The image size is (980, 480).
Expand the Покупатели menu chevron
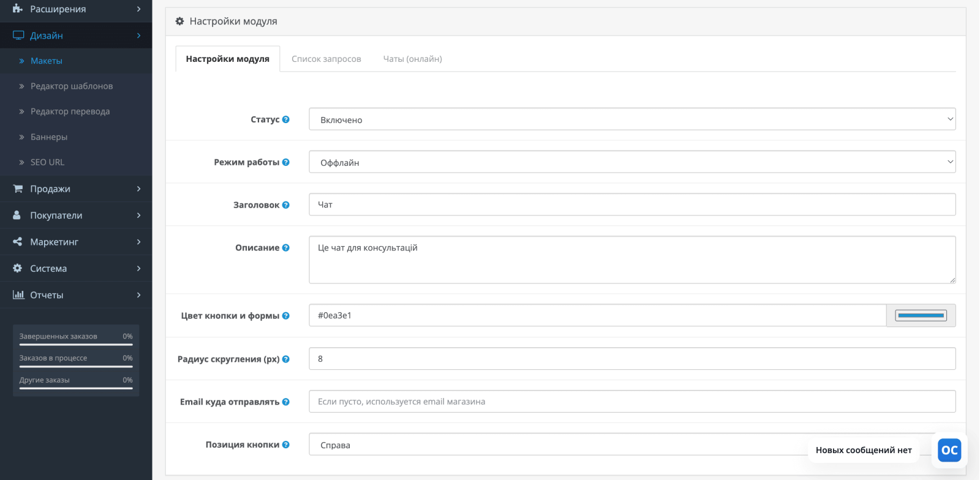tap(139, 215)
